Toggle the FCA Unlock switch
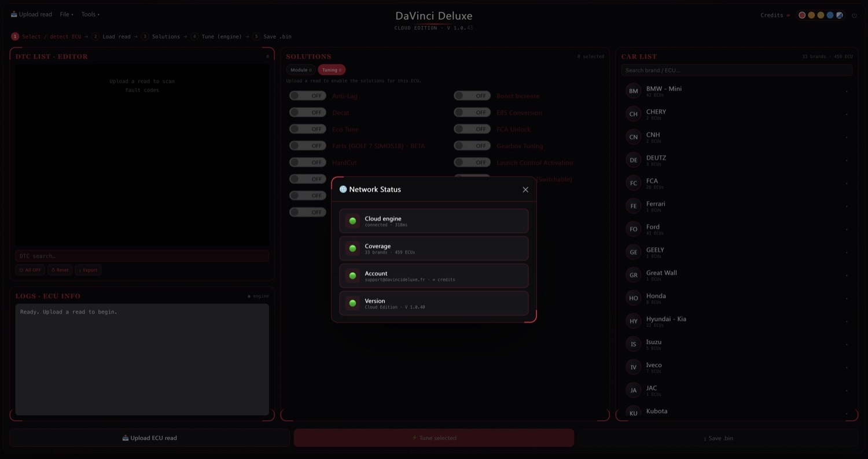 pyautogui.click(x=472, y=129)
